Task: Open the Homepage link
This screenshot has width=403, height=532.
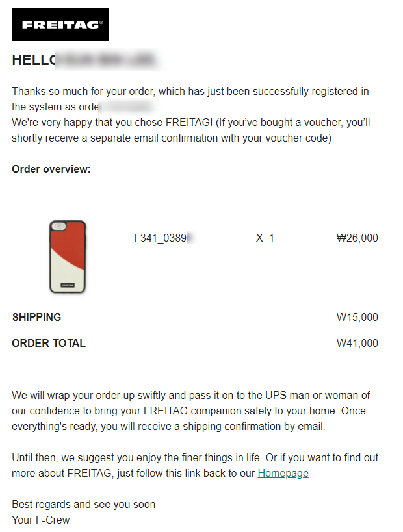Action: coord(283,473)
